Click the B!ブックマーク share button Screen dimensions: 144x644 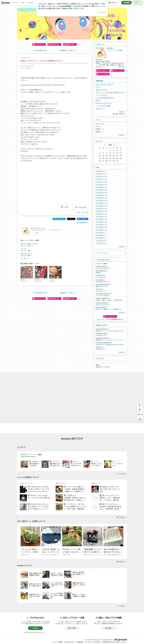coord(59,219)
